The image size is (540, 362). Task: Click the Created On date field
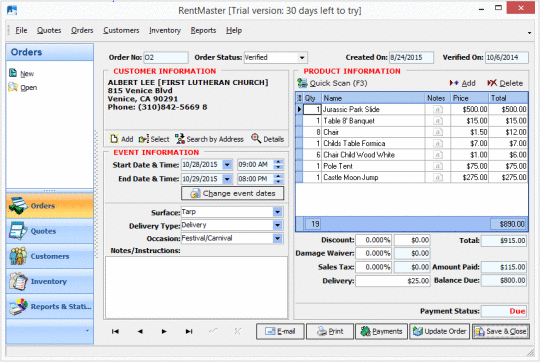(411, 58)
